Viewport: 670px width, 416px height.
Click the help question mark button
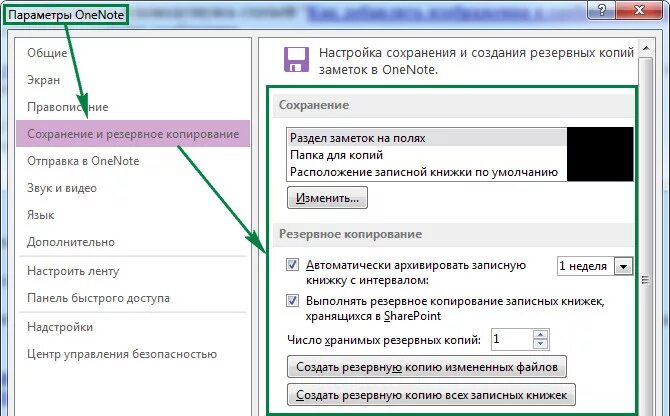pos(602,9)
